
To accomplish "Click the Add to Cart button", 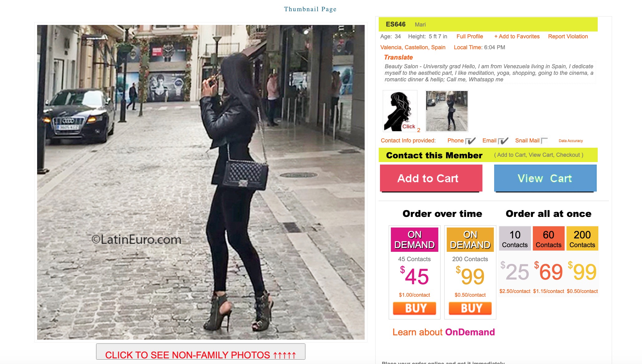I will pos(431,178).
